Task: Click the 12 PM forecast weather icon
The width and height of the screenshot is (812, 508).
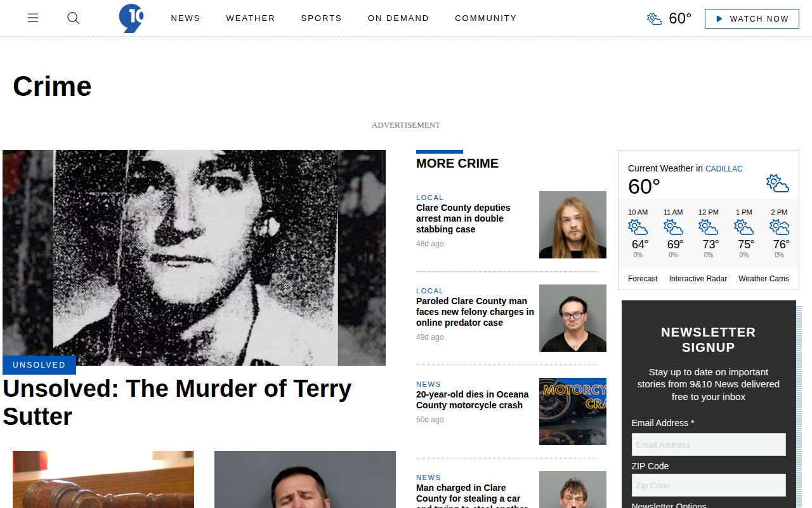Action: coord(709,227)
